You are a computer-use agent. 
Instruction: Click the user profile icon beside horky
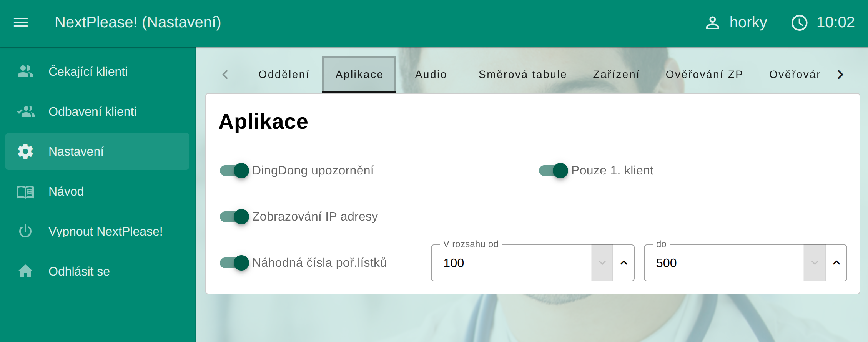pos(712,23)
